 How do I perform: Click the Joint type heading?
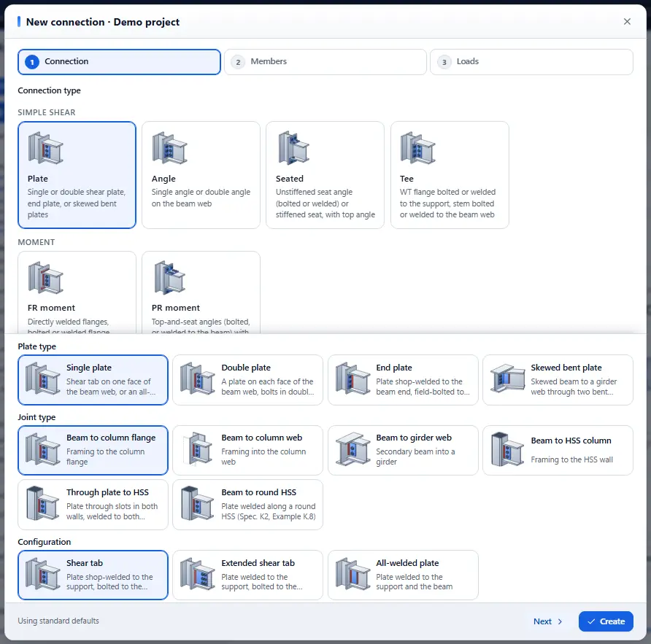36,417
